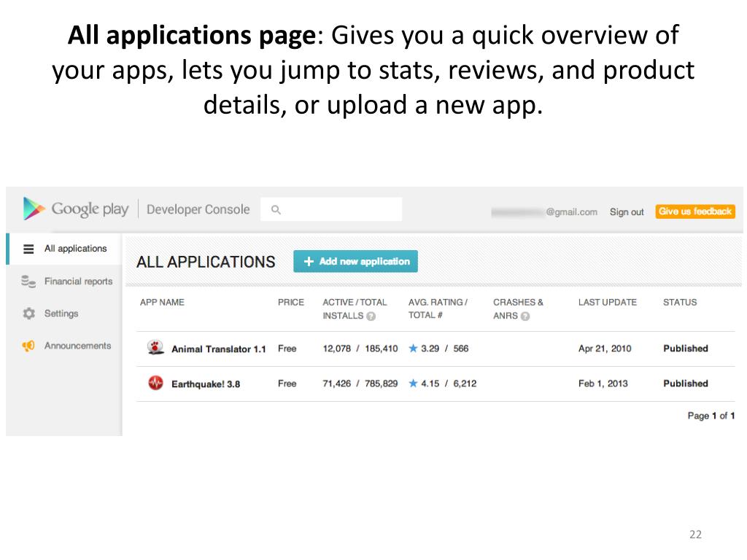Open help for Active/Total Installs

pyautogui.click(x=371, y=316)
